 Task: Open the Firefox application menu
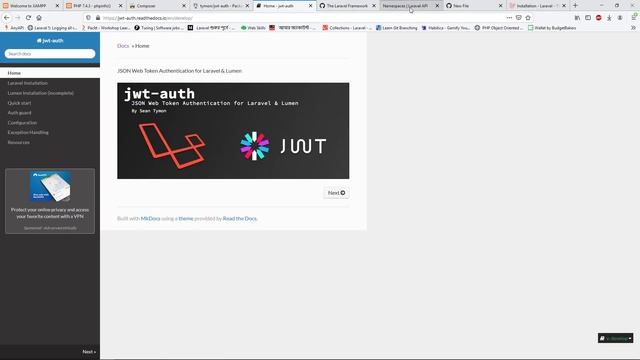(x=634, y=17)
